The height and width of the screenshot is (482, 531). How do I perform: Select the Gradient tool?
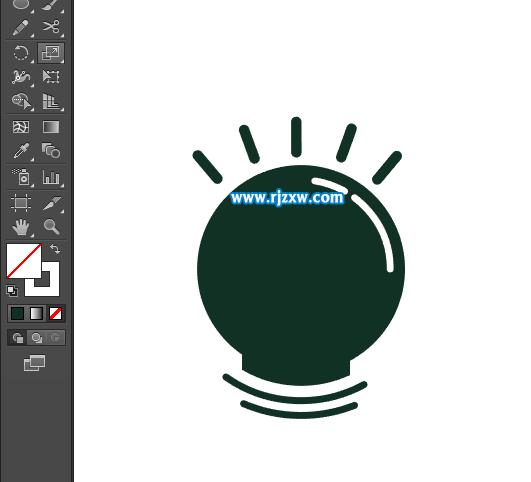point(51,127)
